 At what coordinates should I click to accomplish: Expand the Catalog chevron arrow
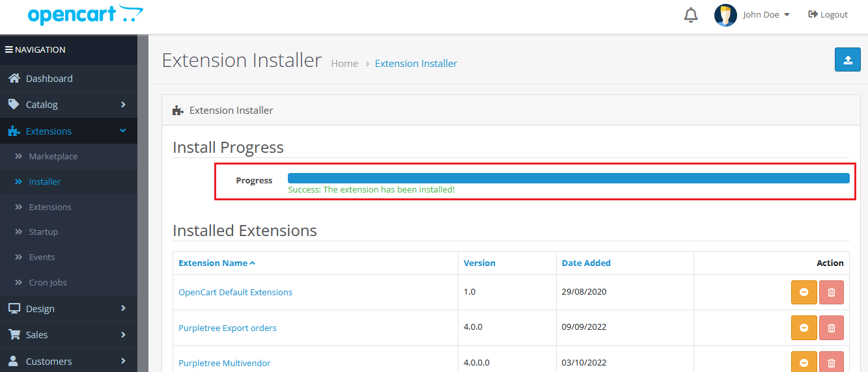click(x=123, y=104)
